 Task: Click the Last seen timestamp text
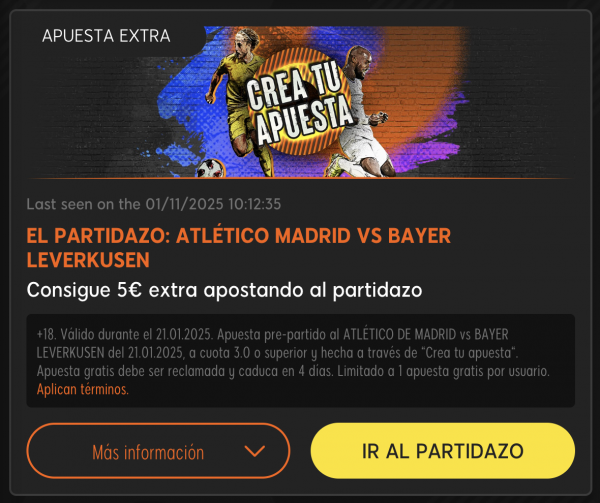[154, 204]
